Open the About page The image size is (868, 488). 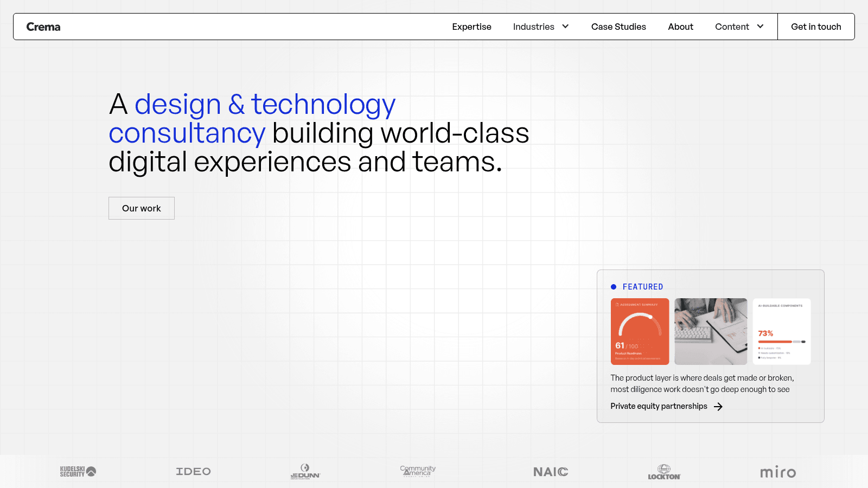click(680, 27)
